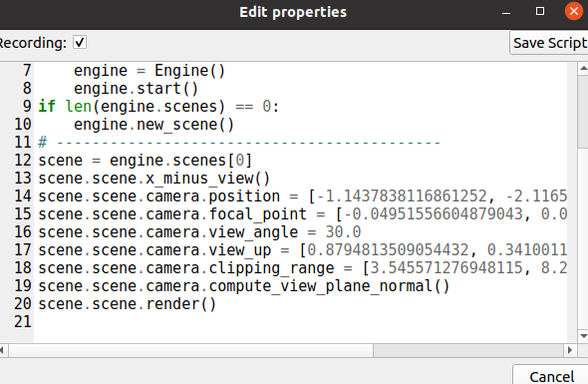Maximize the Edit properties window
Screen dimensions: 588x384
click(x=540, y=11)
